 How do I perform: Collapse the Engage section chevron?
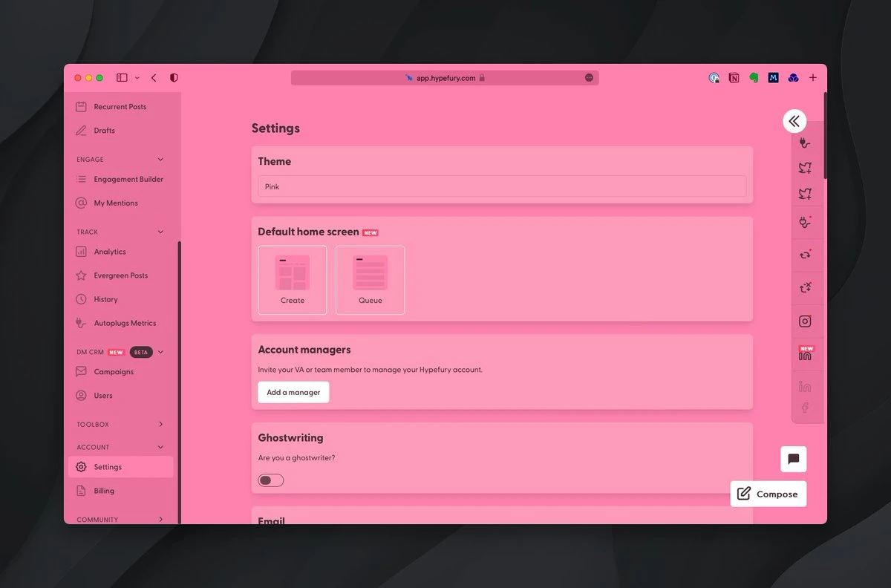160,160
